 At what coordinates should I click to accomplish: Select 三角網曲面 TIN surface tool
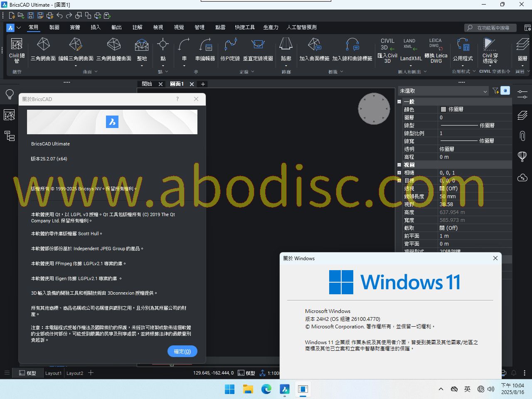click(x=43, y=50)
